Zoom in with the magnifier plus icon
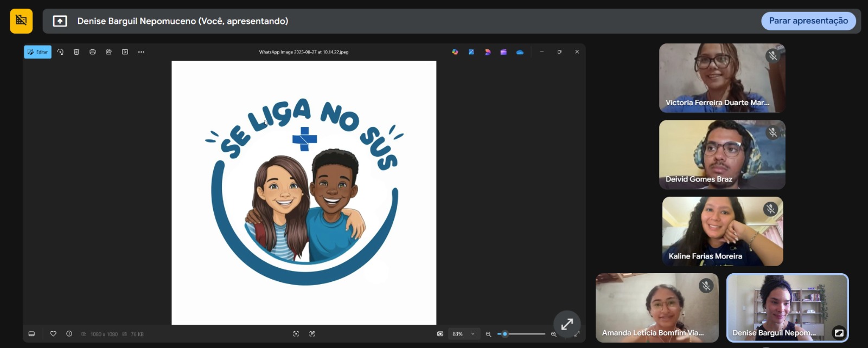 (553, 334)
